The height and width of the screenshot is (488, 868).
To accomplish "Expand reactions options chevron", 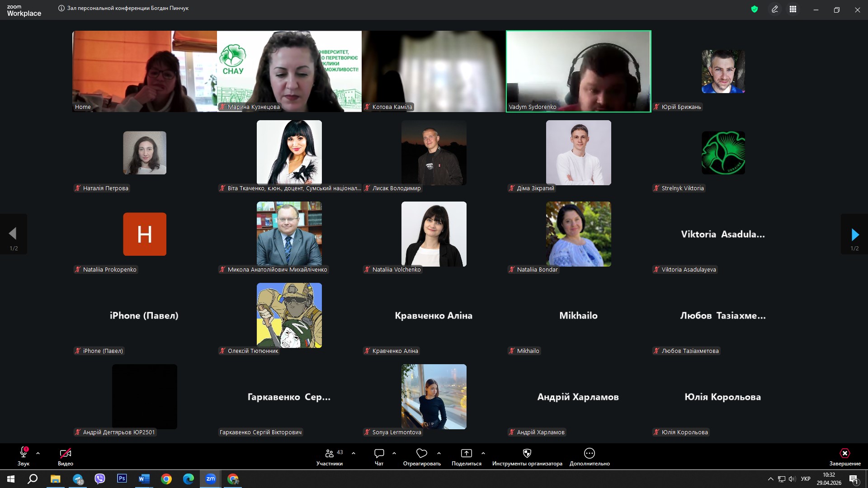I will [439, 453].
